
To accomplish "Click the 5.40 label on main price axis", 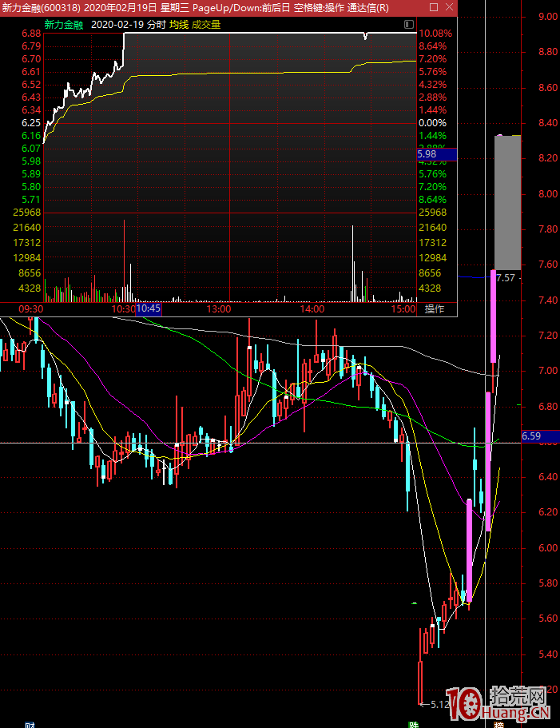I will 548,654.
